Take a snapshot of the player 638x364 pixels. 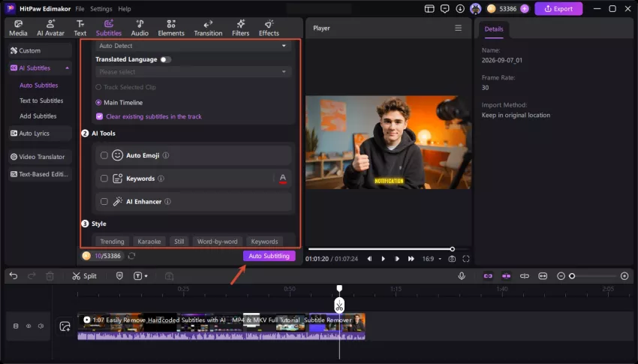coord(452,259)
